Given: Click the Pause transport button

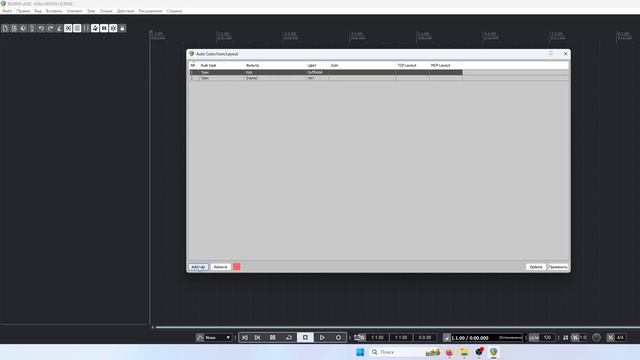Looking at the screenshot, I should coord(273,338).
